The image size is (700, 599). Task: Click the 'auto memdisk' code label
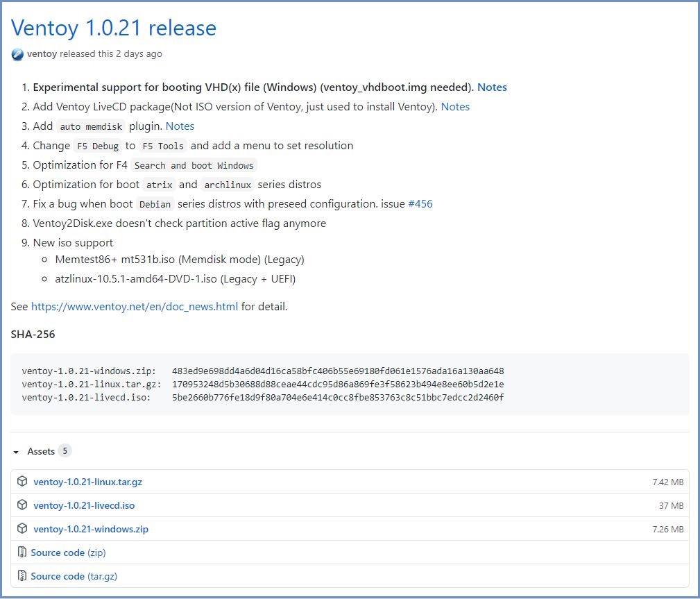[91, 127]
